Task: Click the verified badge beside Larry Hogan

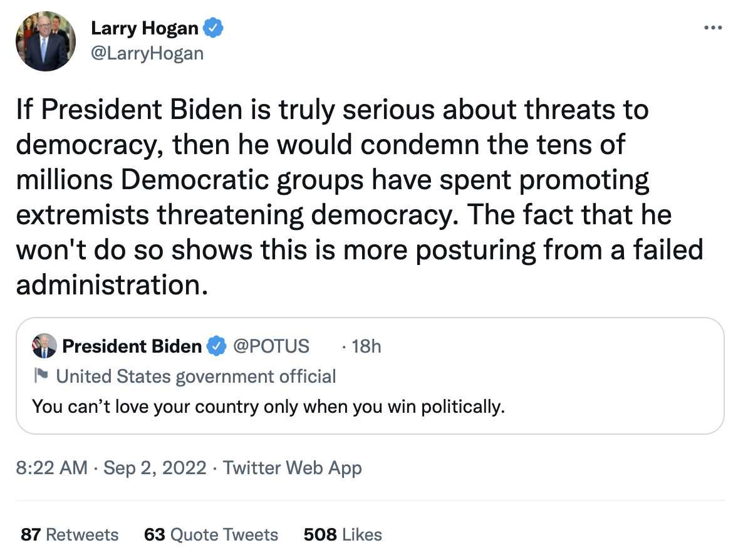Action: coord(215,28)
